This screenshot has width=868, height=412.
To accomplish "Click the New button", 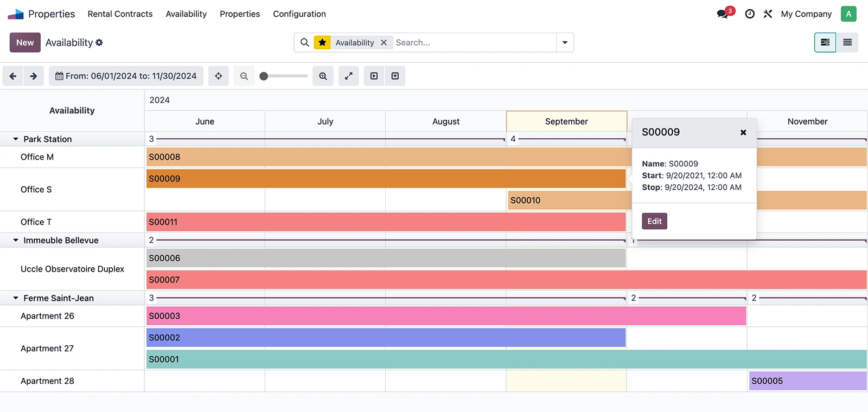I will [x=25, y=42].
